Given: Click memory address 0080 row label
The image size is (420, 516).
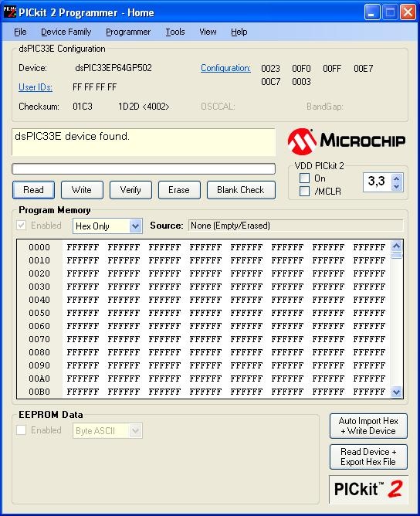Looking at the screenshot, I should coord(39,352).
